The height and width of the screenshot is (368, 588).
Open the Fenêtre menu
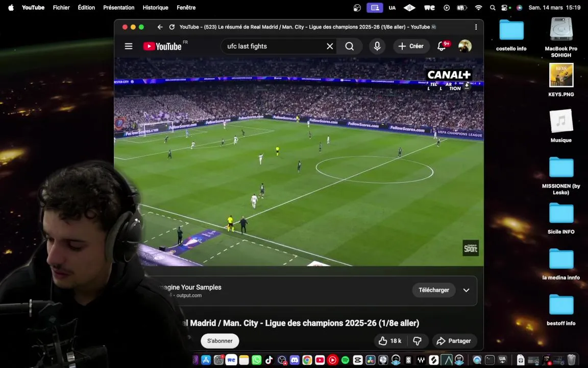pos(186,8)
